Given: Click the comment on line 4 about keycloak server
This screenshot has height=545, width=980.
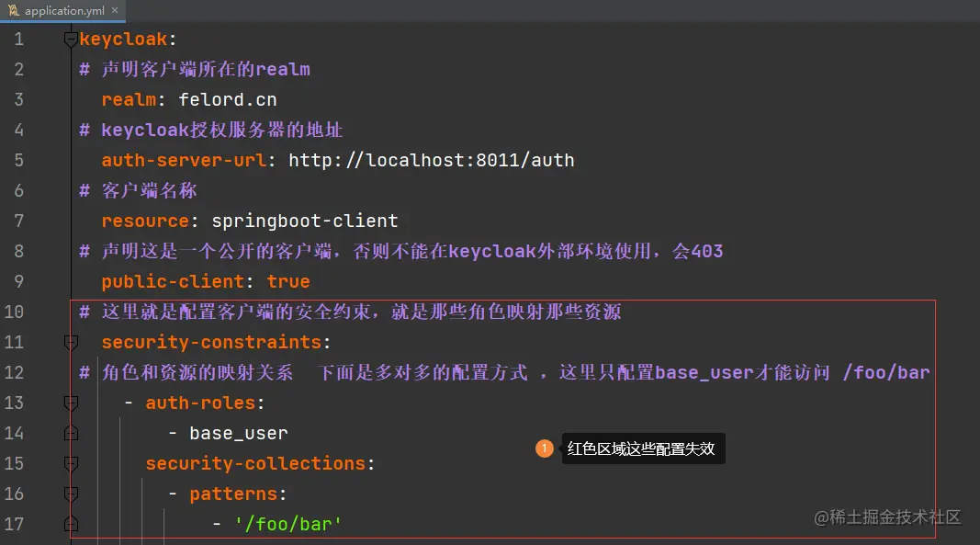Looking at the screenshot, I should pos(210,130).
